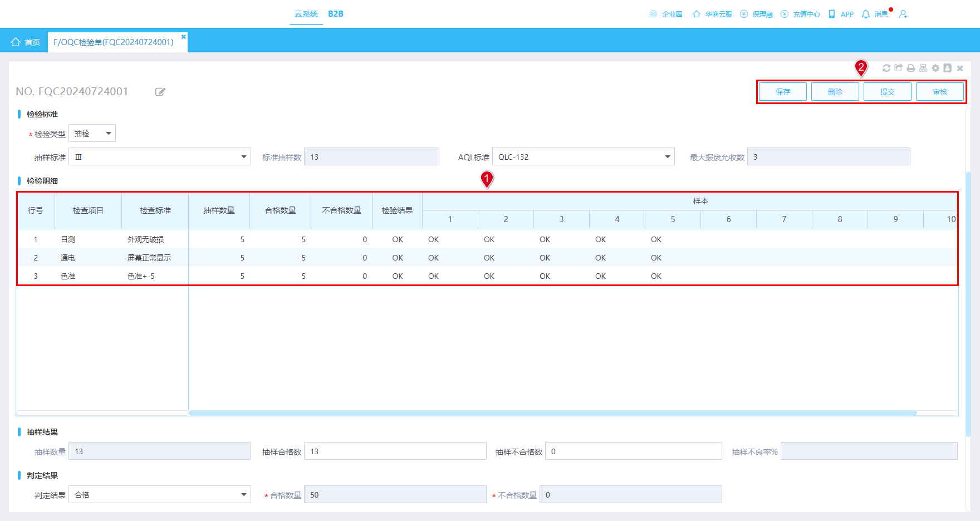Click the contact card icon
Image resolution: width=980 pixels, height=521 pixels.
coord(948,68)
